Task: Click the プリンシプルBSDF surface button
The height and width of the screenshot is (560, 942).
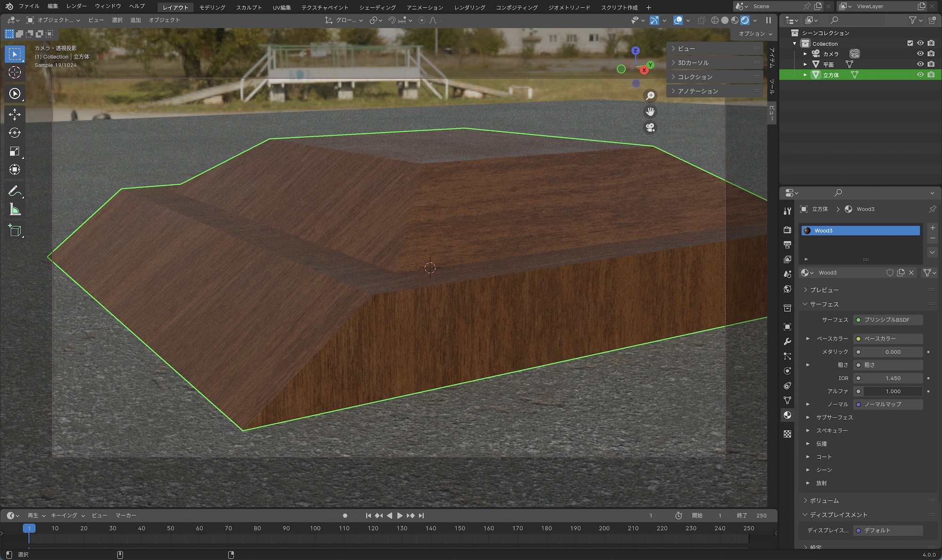Action: [887, 320]
